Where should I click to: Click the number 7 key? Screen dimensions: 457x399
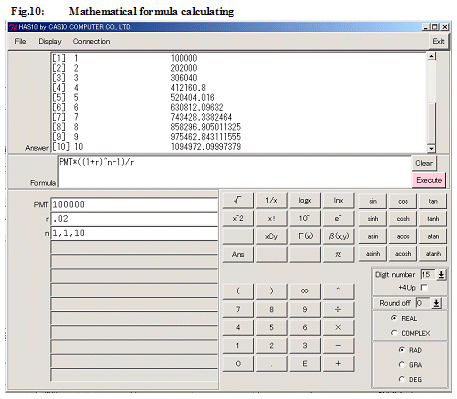(x=238, y=309)
